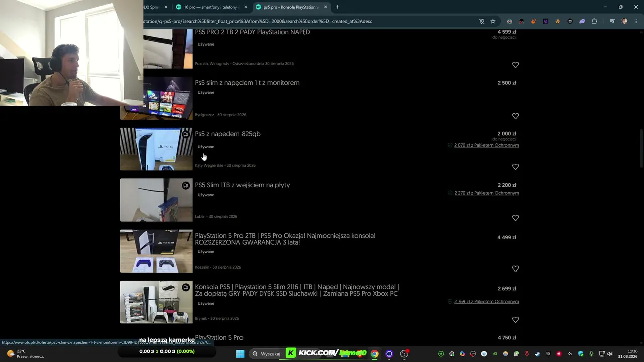
Task: Click the Steam tray icon
Action: (537, 354)
